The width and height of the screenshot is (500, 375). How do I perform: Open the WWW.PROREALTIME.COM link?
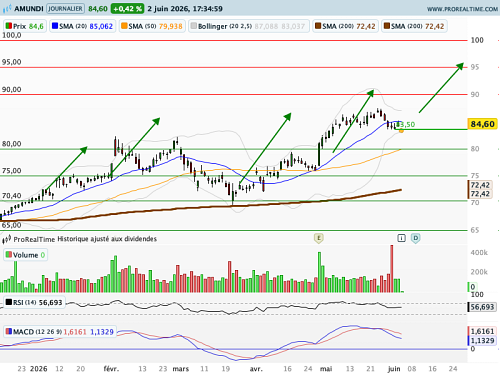(462, 9)
